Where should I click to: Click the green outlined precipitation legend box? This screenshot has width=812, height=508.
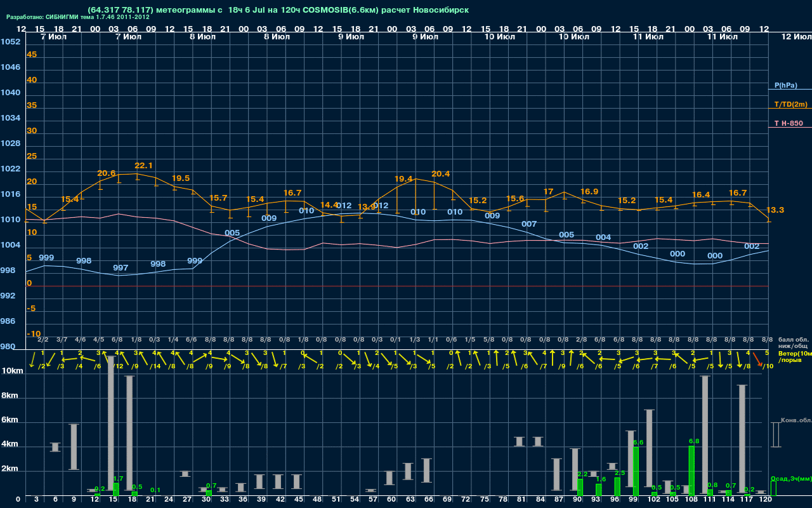pyautogui.click(x=773, y=488)
